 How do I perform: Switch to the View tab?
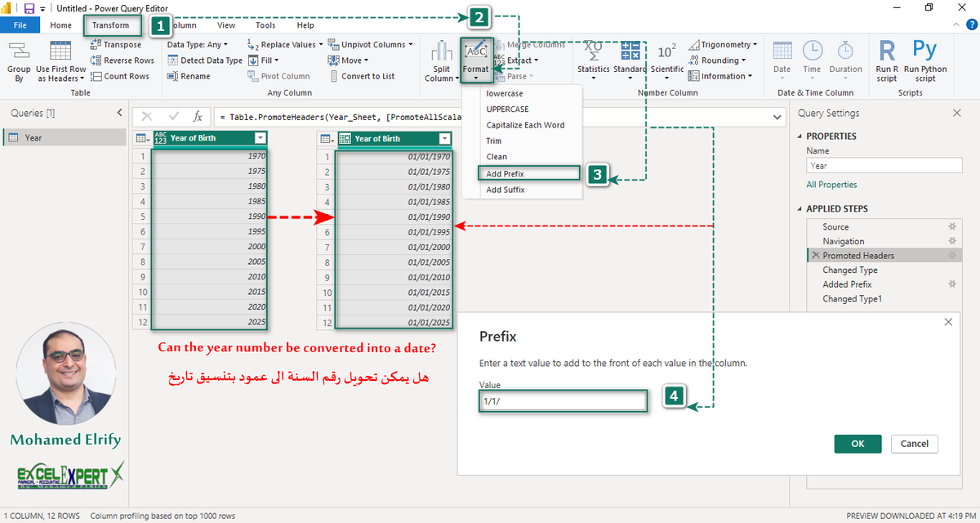pos(226,25)
